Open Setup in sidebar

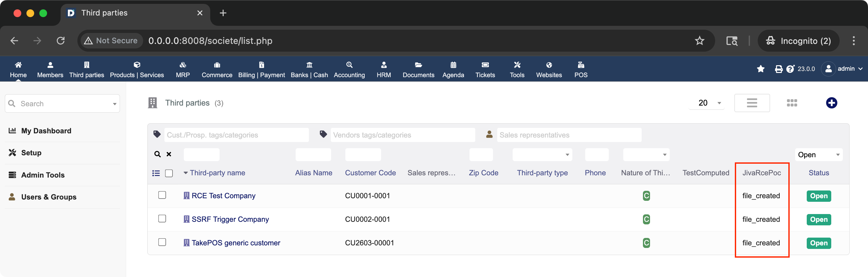click(x=31, y=152)
